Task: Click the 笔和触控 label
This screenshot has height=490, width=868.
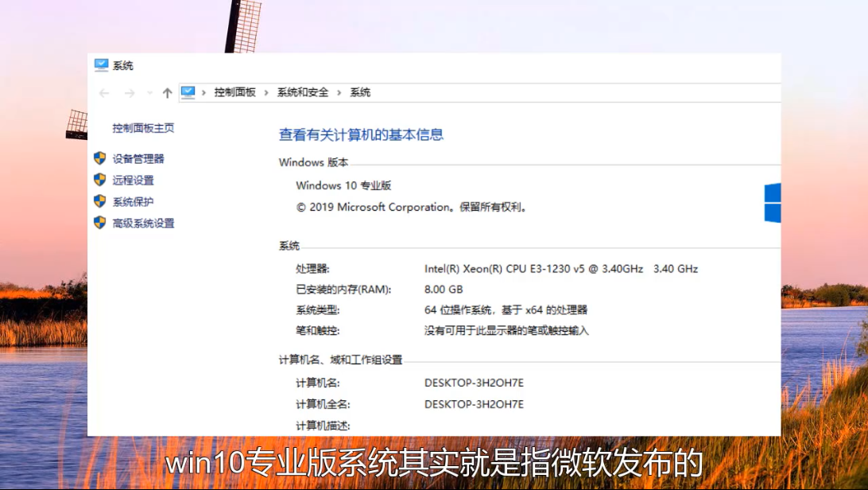Action: click(318, 331)
